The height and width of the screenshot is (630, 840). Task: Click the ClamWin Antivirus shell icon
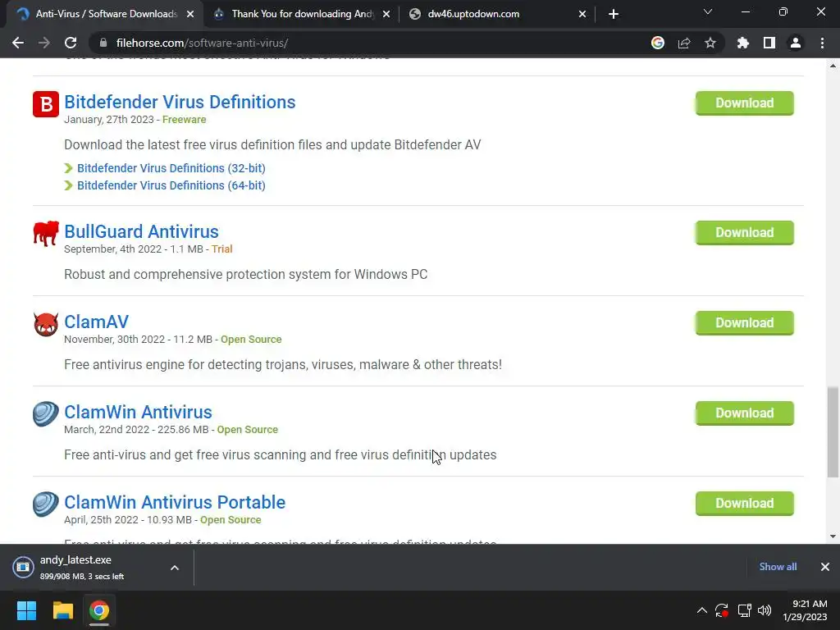tap(46, 414)
